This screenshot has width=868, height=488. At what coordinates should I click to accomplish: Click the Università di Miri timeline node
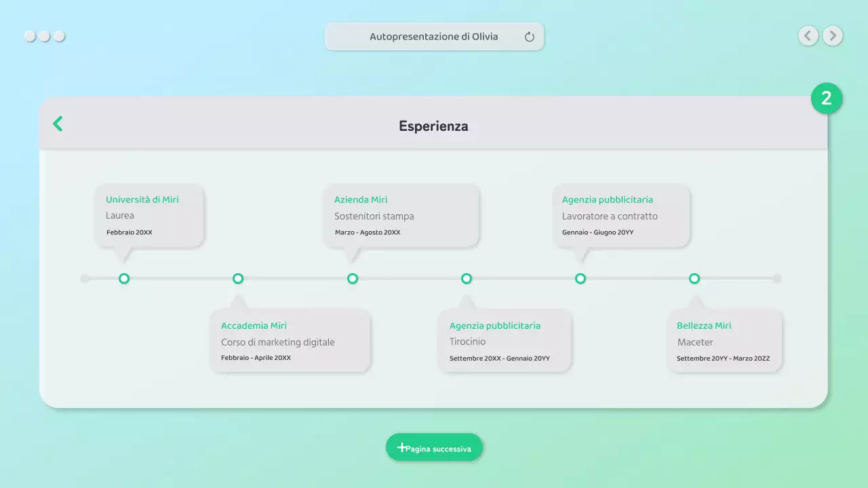coord(124,278)
